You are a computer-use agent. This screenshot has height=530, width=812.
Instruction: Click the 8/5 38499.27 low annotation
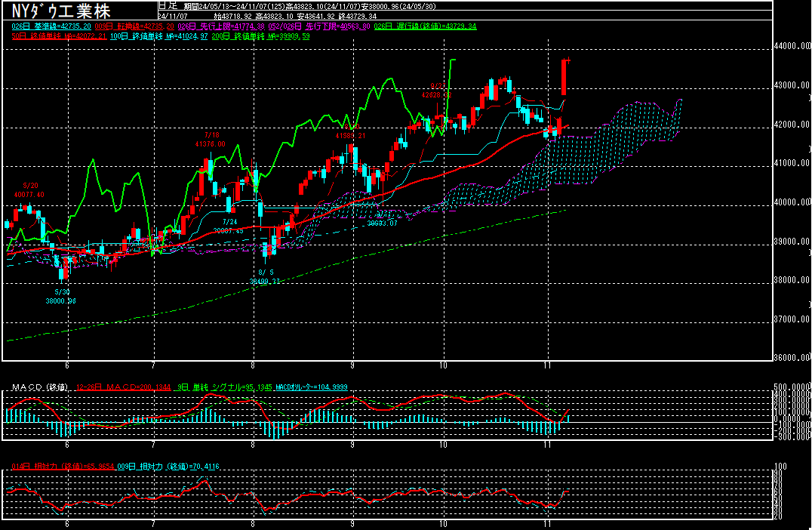pyautogui.click(x=265, y=276)
